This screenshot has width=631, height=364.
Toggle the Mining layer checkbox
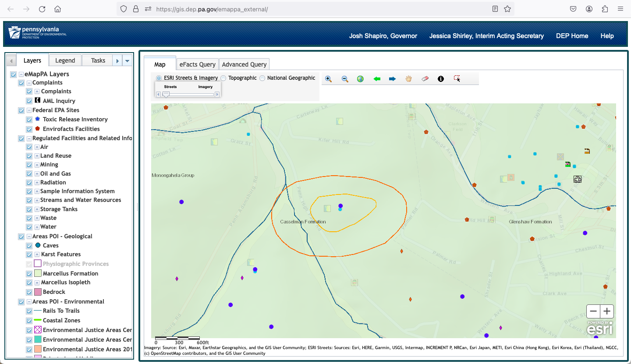tap(29, 165)
